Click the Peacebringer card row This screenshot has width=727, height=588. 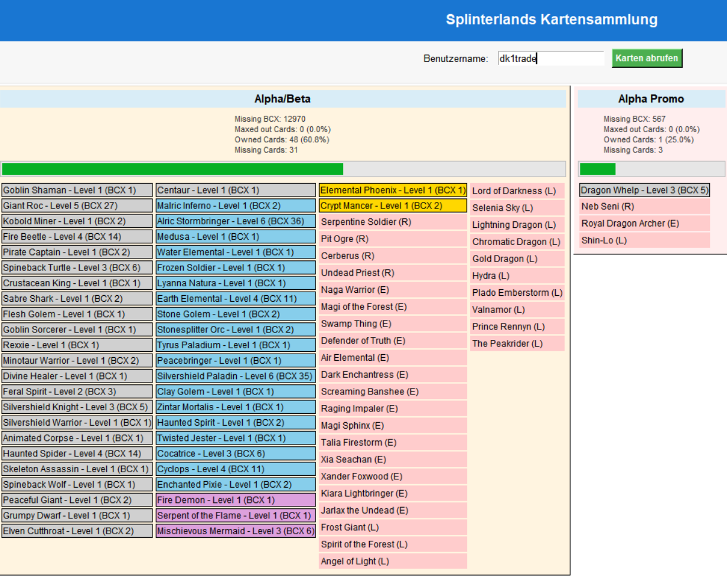click(x=236, y=361)
